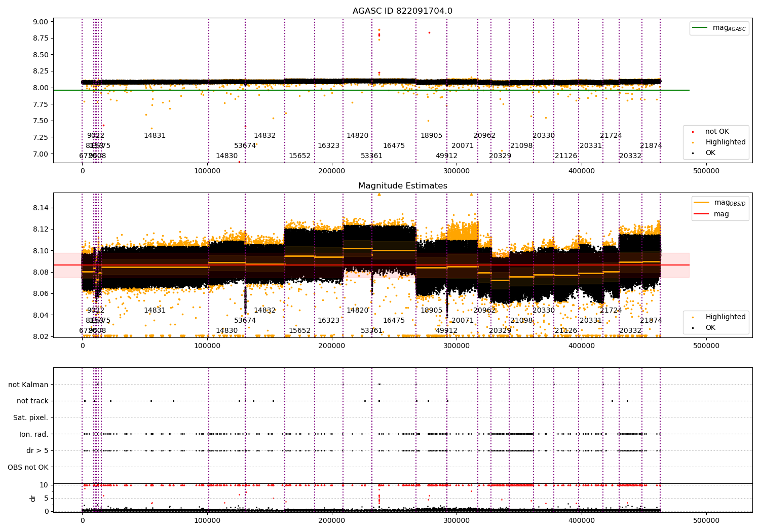The width and height of the screenshot is (760, 532).
Task: Click the 'Sat. pixel.' row label
Action: 31,417
